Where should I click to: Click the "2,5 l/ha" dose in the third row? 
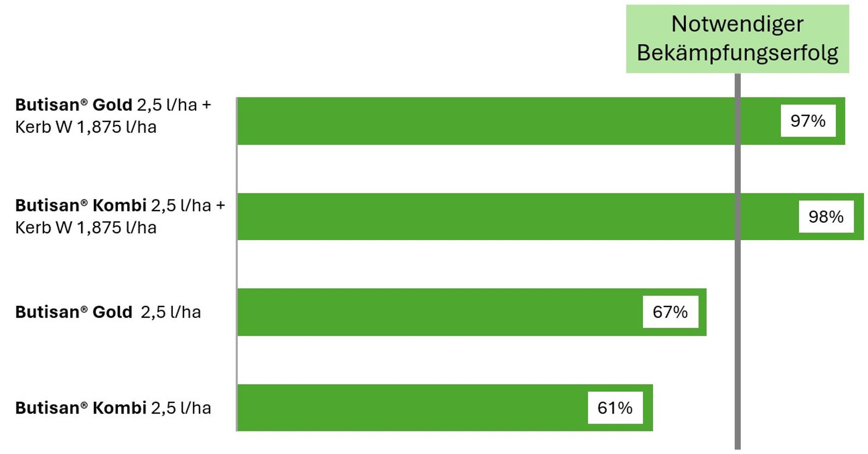[171, 312]
